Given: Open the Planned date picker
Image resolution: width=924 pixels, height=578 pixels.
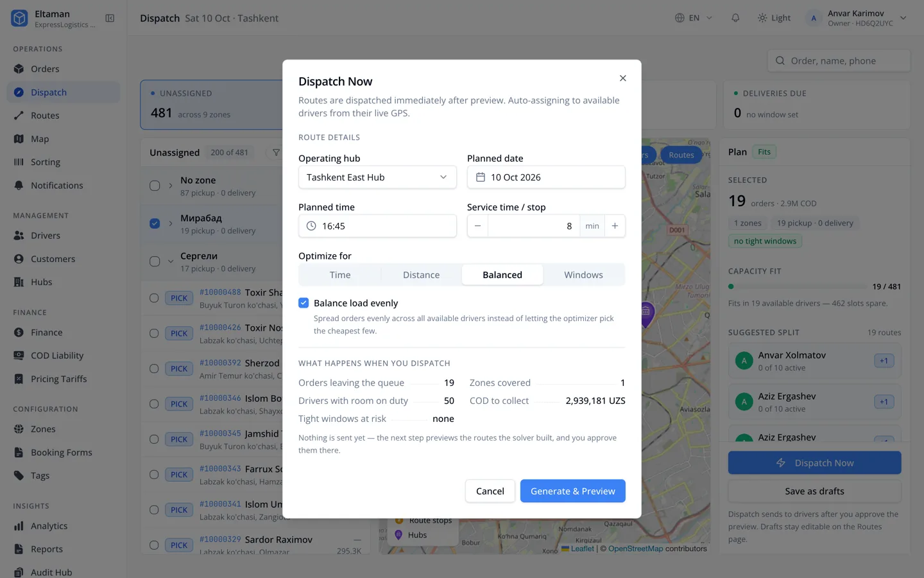Looking at the screenshot, I should tap(546, 177).
